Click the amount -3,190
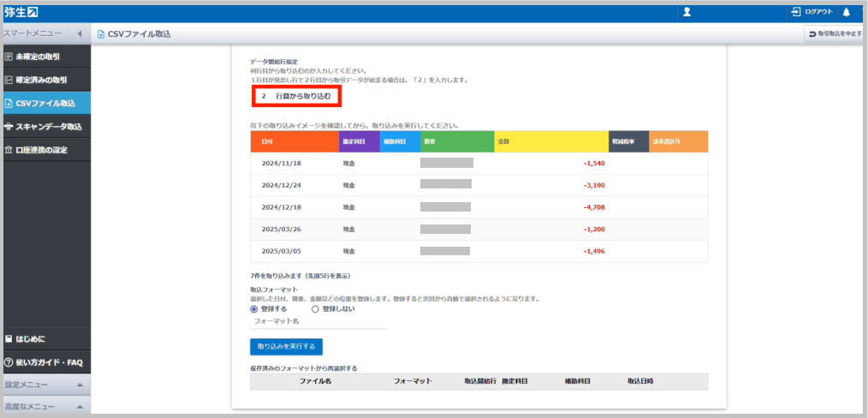The width and height of the screenshot is (868, 418). click(594, 185)
